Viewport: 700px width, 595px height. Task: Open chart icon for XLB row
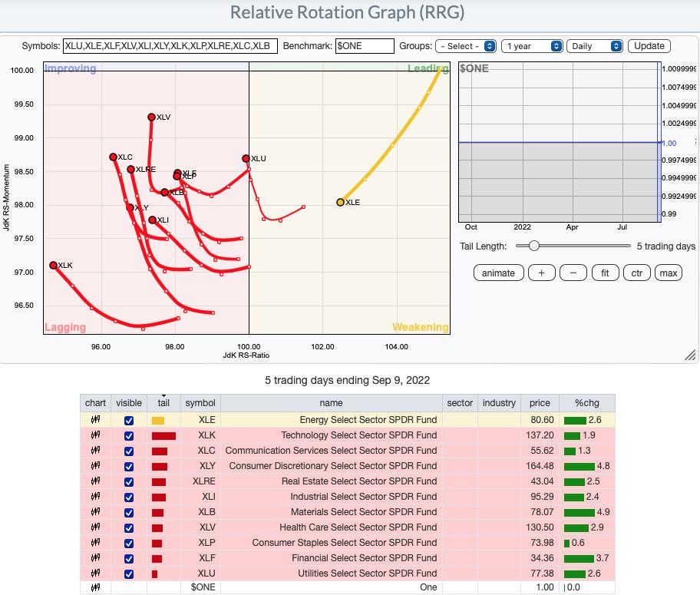coord(95,512)
